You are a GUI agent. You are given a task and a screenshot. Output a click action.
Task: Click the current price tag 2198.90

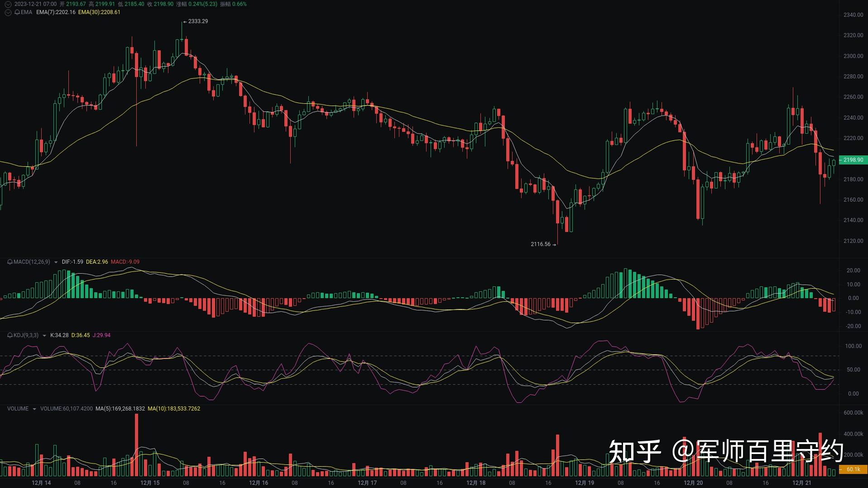click(x=853, y=160)
